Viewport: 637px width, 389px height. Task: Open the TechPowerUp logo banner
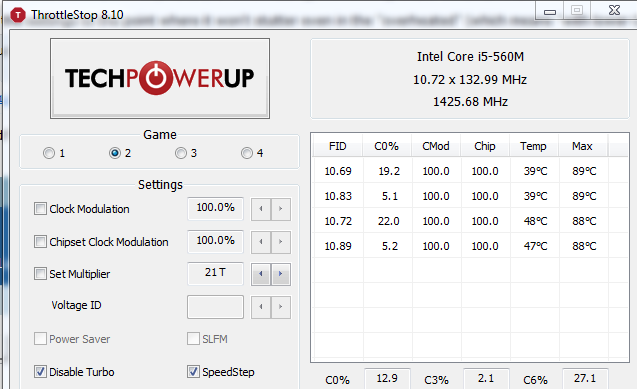(160, 78)
